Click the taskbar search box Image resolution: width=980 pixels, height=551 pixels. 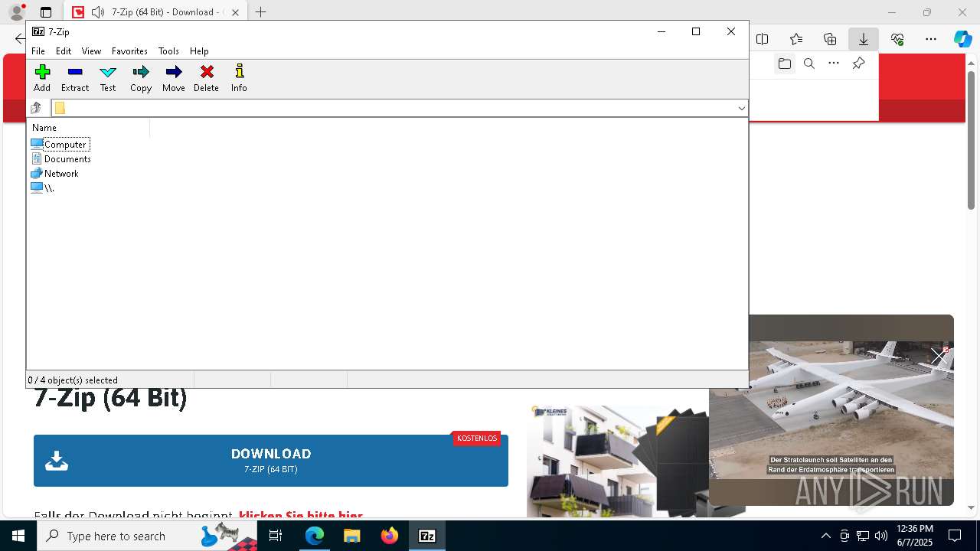[148, 536]
